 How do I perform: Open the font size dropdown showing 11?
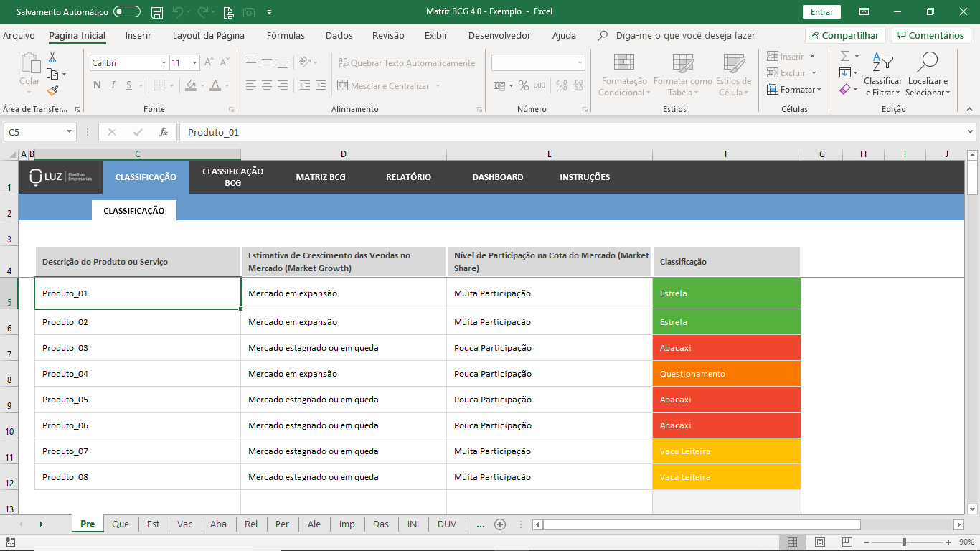tap(194, 63)
